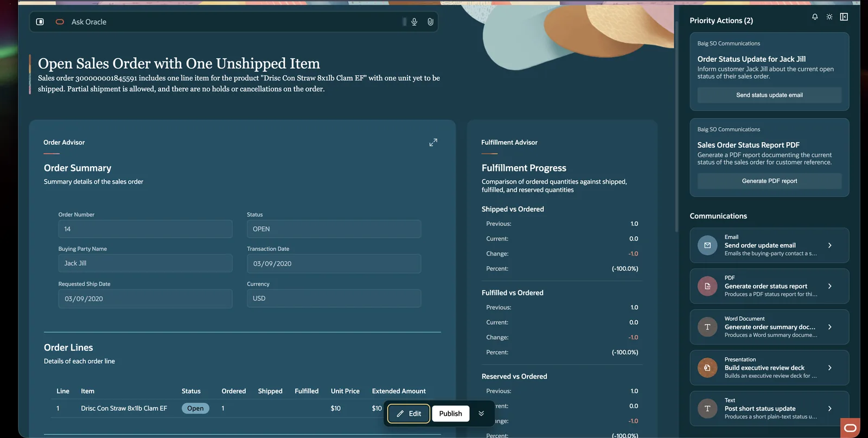
Task: Click the Line column header
Action: point(63,391)
